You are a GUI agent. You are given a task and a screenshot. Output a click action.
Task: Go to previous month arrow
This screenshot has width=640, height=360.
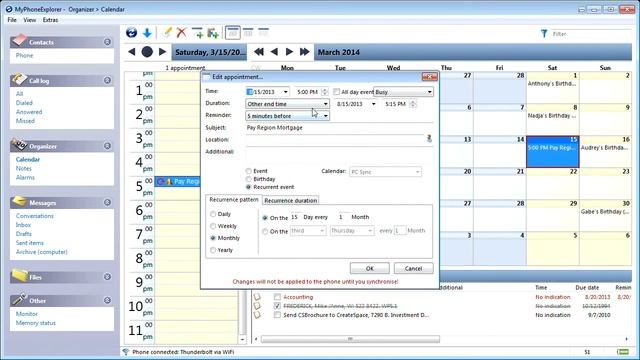click(x=274, y=52)
